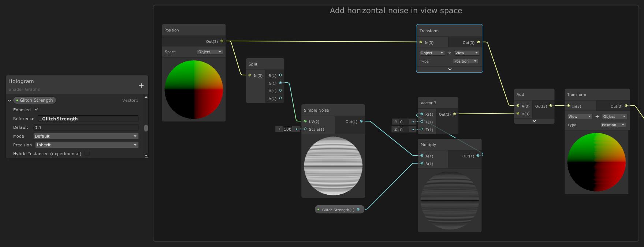Click right Transform node In(3) port
Viewport: 644px width, 247px height.
click(x=568, y=106)
